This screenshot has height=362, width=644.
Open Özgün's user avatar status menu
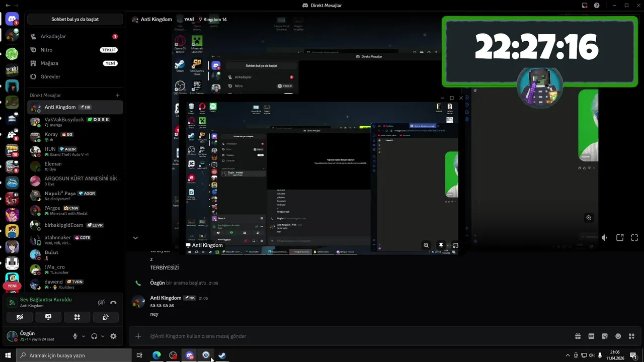pos(12,336)
